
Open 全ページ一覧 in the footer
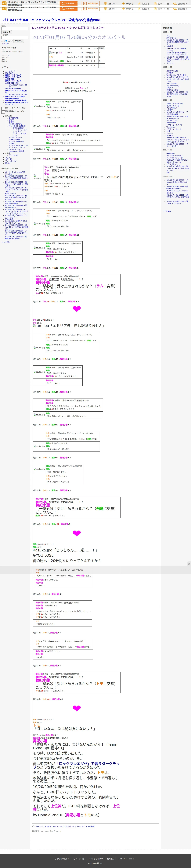click(x=79, y=859)
